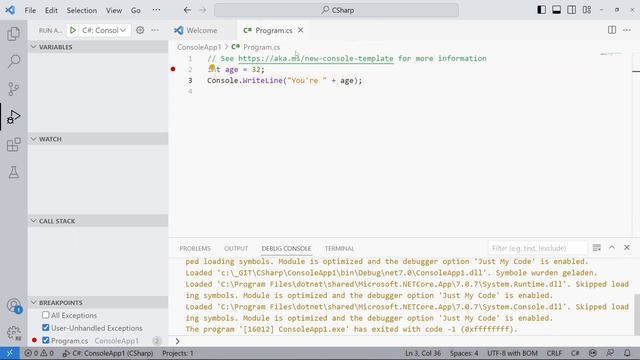Toggle panel layout icon
This screenshot has width=640, height=360.
point(556,10)
